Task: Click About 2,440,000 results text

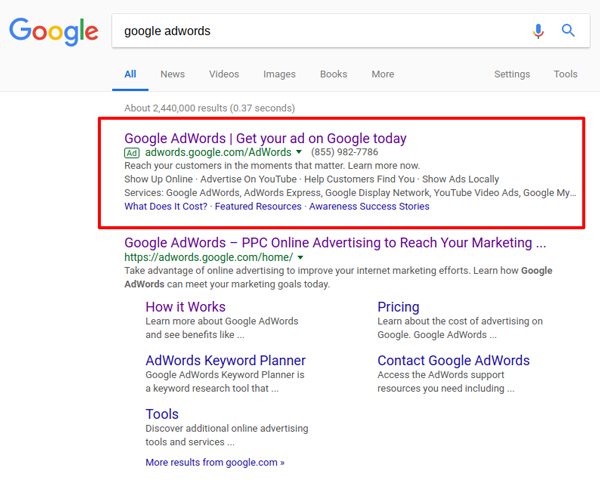Action: coord(210,108)
